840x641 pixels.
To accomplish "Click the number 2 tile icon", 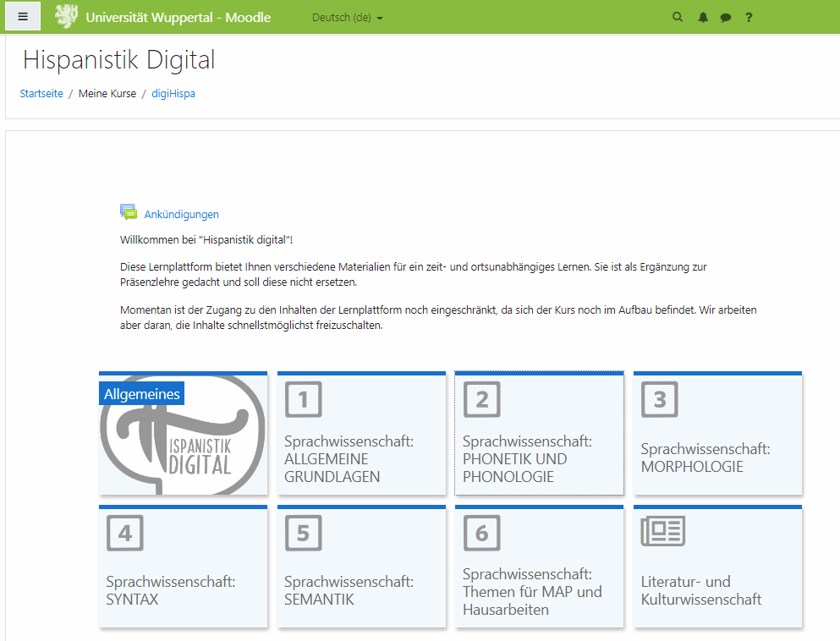I will [481, 399].
